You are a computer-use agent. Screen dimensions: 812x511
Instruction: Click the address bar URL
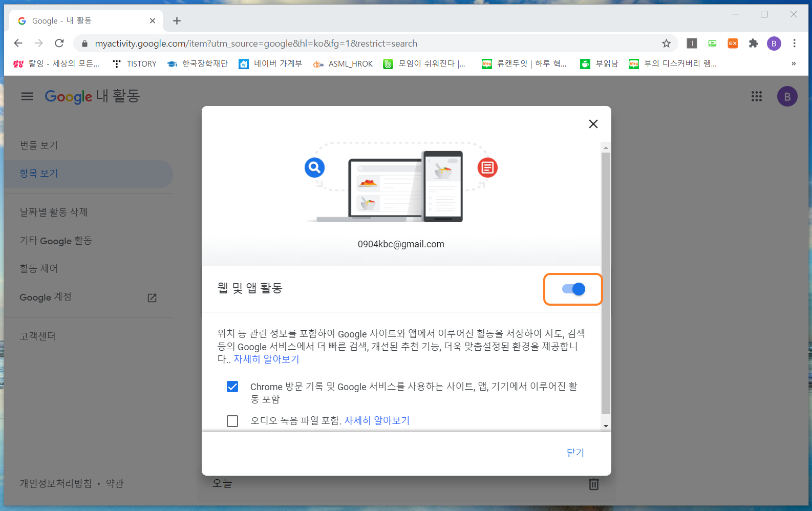click(x=256, y=44)
